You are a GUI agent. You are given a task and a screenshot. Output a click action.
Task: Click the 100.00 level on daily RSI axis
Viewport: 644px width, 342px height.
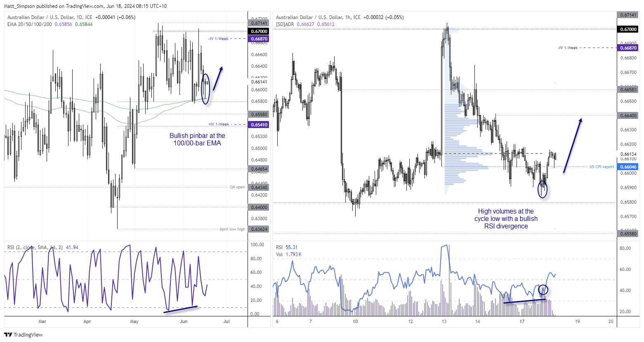tap(257, 245)
